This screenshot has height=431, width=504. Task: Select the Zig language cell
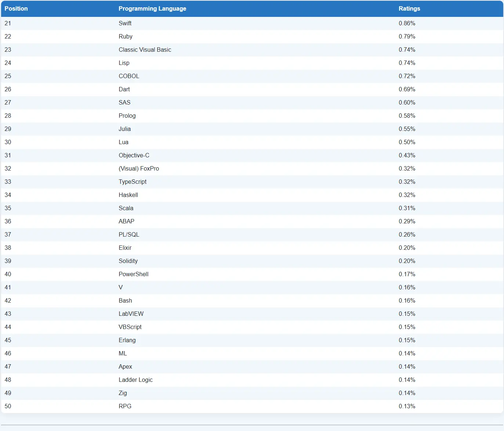(123, 393)
